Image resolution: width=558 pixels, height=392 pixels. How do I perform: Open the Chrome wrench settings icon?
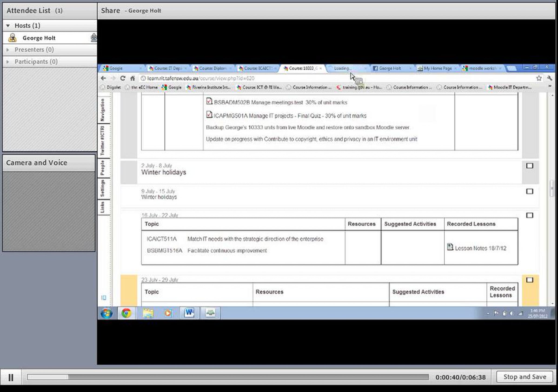(x=549, y=78)
